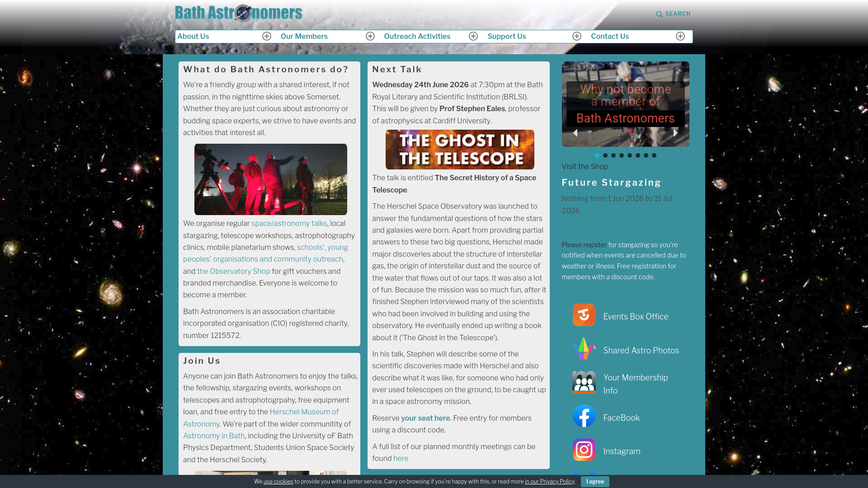Image resolution: width=868 pixels, height=488 pixels.
Task: Select the first carousel dot
Action: pyautogui.click(x=597, y=155)
